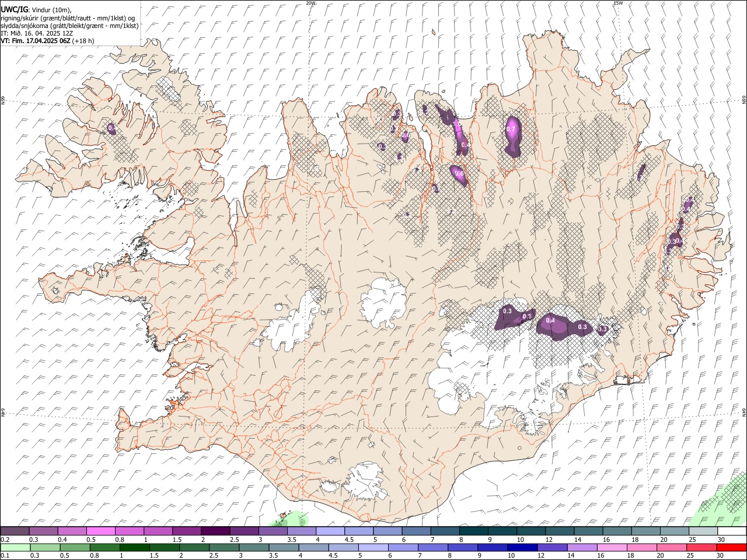
Task: Click the pale green 0.1 swatch in the rain legend row
Action: [15, 547]
